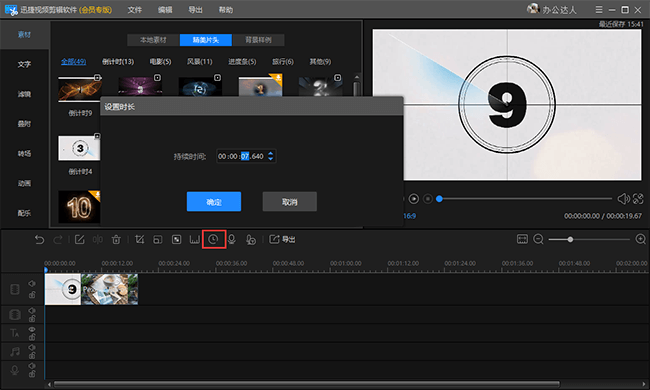Viewport: 650px width, 390px height.
Task: Select the crop tool icon
Action: tap(140, 240)
